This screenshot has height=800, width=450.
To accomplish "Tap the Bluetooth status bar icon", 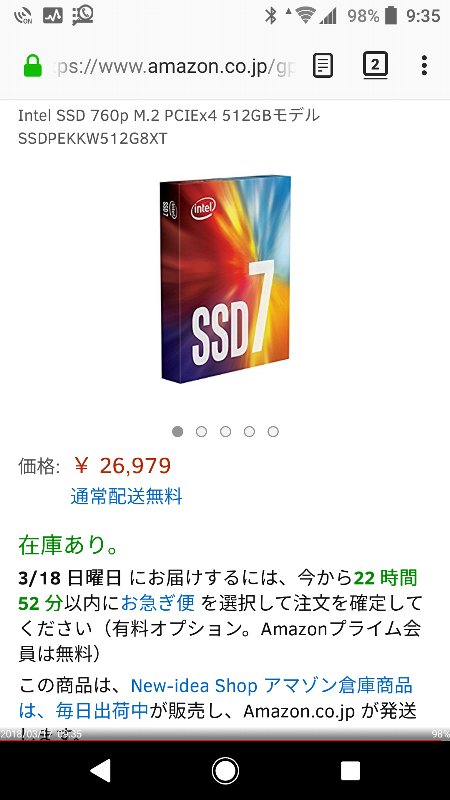I will point(270,16).
